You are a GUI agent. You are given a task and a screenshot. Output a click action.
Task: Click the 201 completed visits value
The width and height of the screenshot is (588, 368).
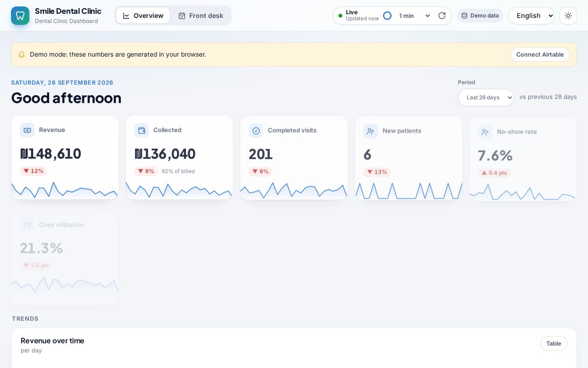point(260,154)
